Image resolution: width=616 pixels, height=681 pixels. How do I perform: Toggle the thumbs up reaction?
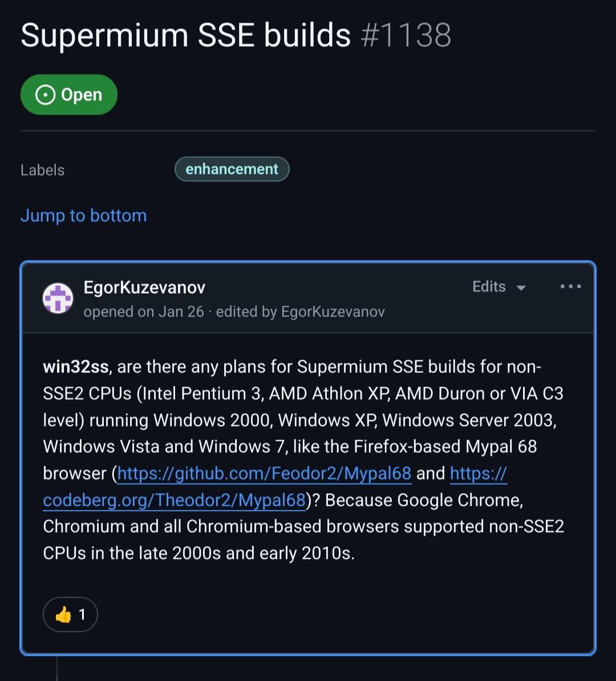70,614
